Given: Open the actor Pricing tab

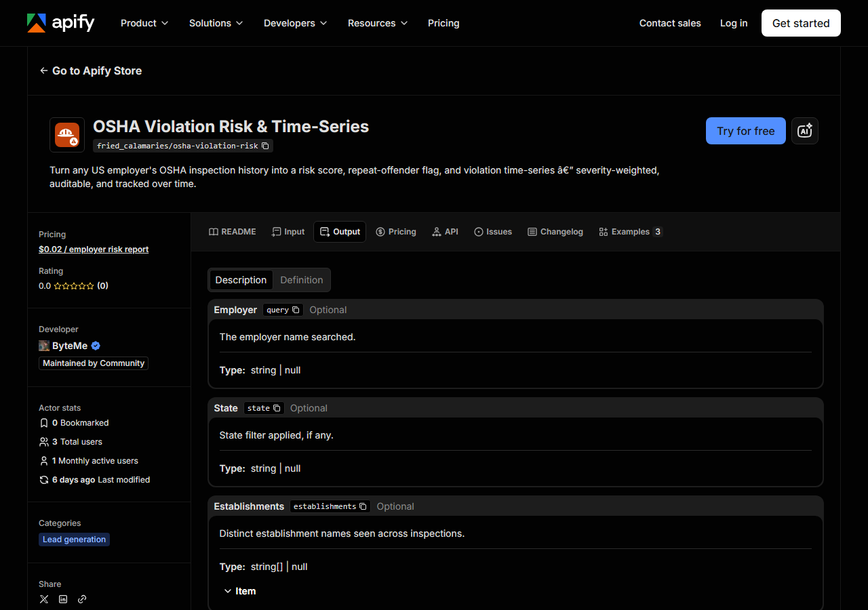Looking at the screenshot, I should (396, 232).
